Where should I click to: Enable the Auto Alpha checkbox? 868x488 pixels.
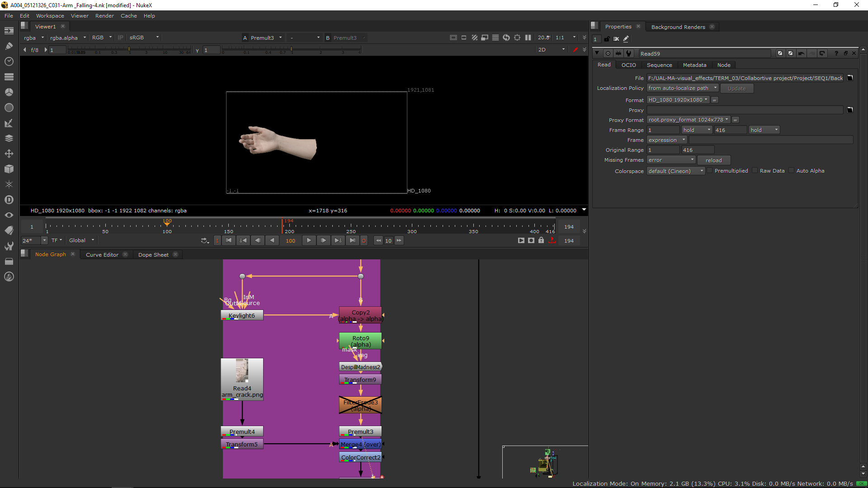tap(791, 171)
